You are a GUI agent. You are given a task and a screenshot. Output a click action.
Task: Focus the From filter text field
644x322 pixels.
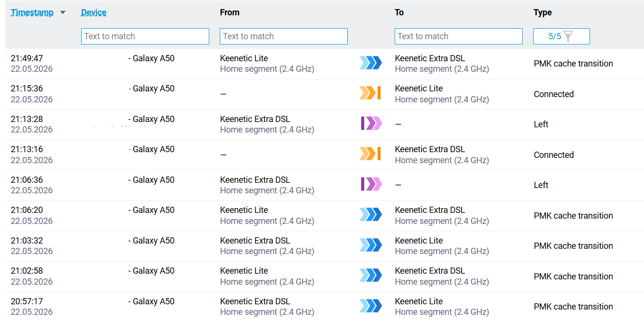click(x=284, y=36)
